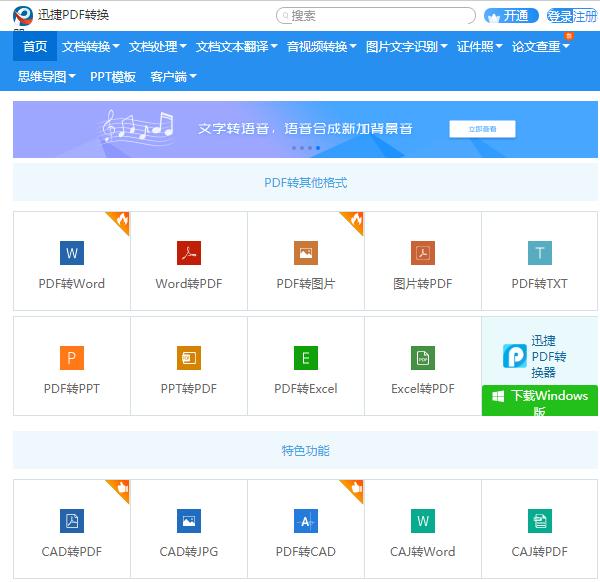The image size is (600, 582).
Task: Open the PDF转CAD tool icon
Action: pyautogui.click(x=306, y=521)
